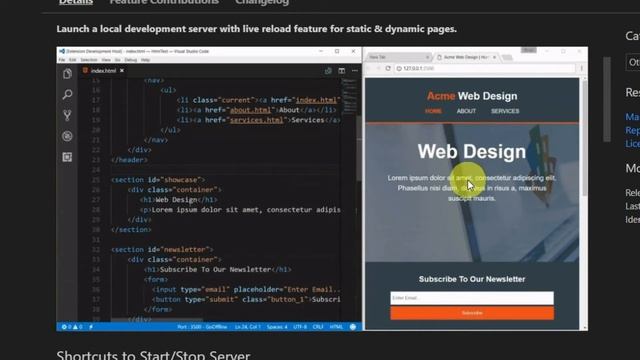The width and height of the screenshot is (640, 360).
Task: Click the Shortcuts to Start/Stop Server heading
Action: 153,355
